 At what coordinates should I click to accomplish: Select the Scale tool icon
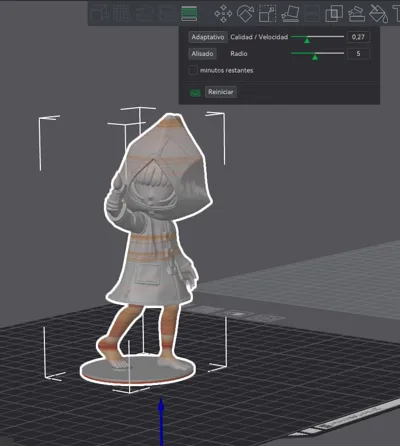[x=268, y=13]
